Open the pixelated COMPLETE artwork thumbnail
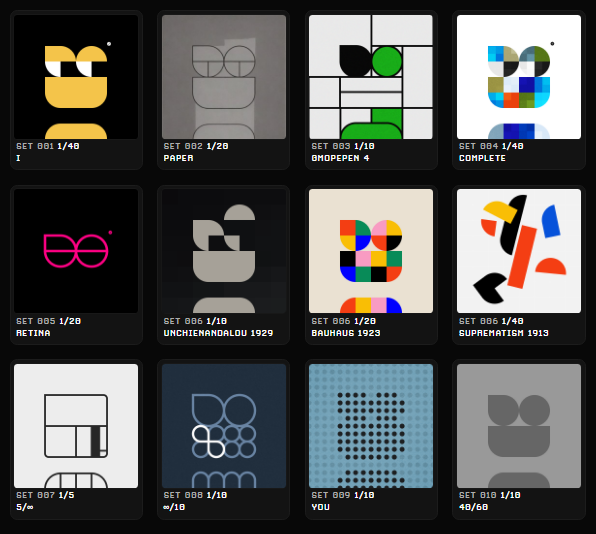This screenshot has height=534, width=596. pos(519,77)
